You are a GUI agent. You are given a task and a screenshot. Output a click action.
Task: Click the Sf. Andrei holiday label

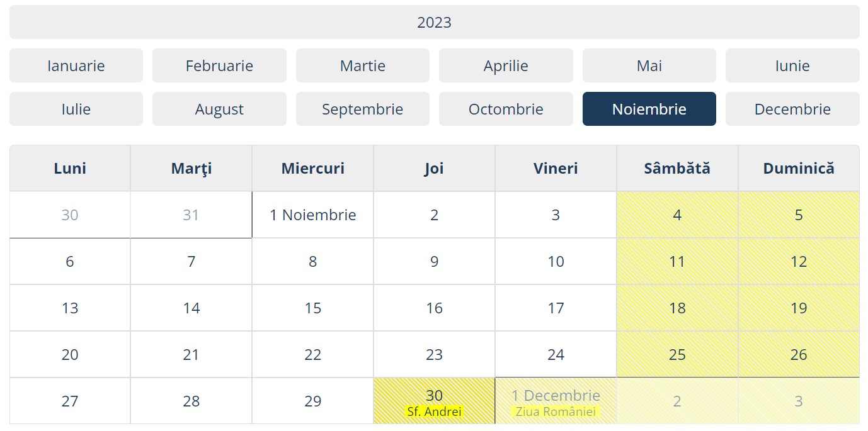(x=434, y=412)
